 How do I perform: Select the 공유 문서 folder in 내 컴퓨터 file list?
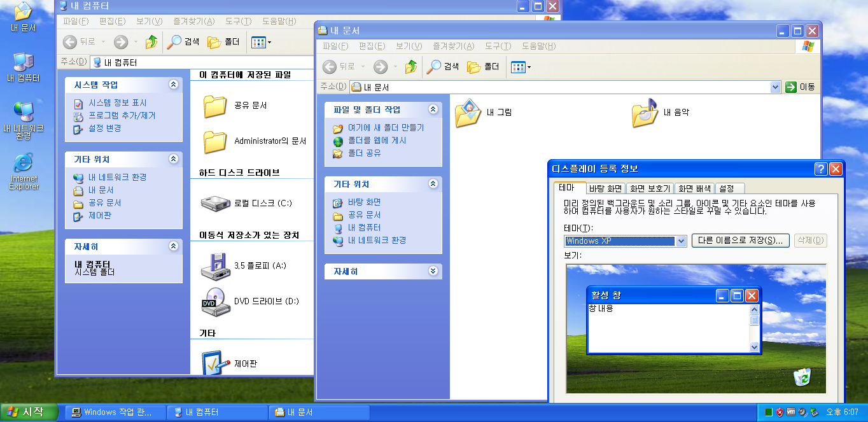coord(235,106)
